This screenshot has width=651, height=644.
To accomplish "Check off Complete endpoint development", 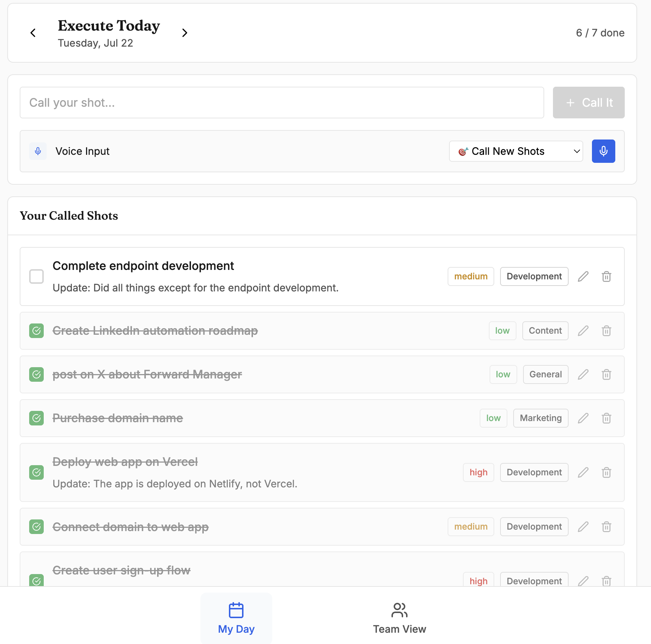I will (36, 276).
